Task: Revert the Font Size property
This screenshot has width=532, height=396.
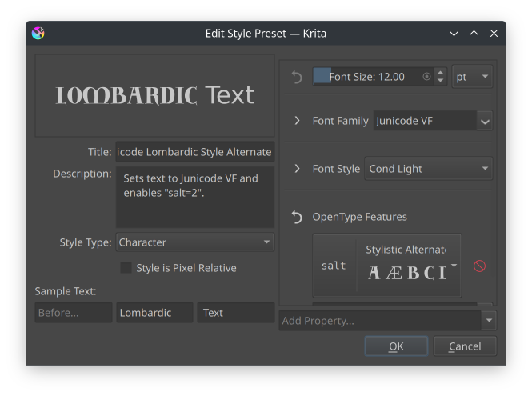Action: (297, 77)
